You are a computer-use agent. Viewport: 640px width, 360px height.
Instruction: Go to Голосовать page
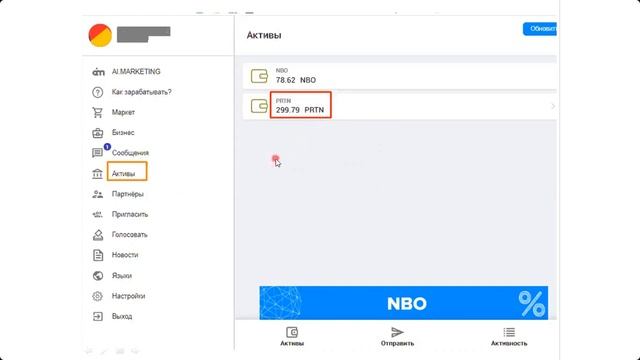pos(129,235)
